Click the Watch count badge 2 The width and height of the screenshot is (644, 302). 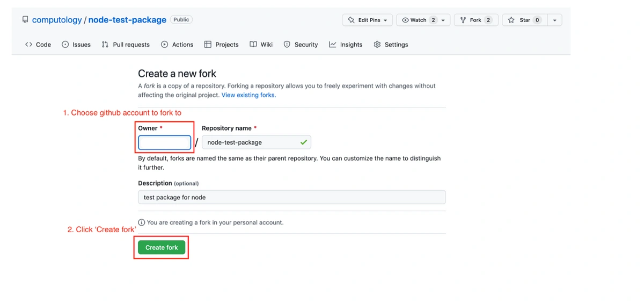pos(433,20)
